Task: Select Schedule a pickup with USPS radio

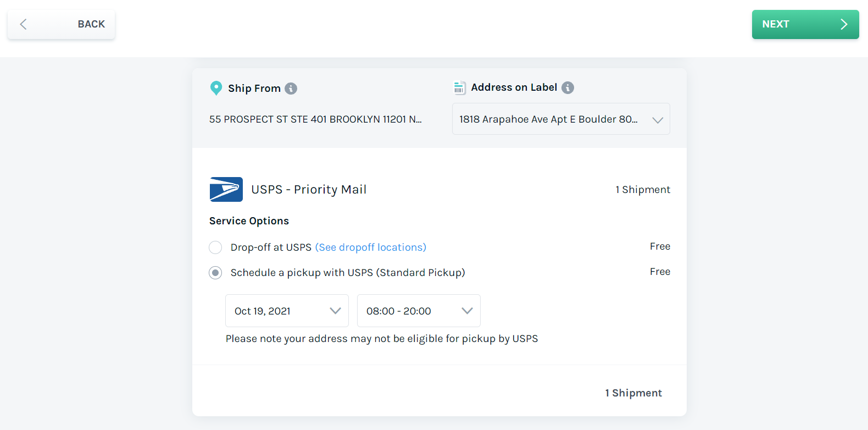Action: pos(215,273)
